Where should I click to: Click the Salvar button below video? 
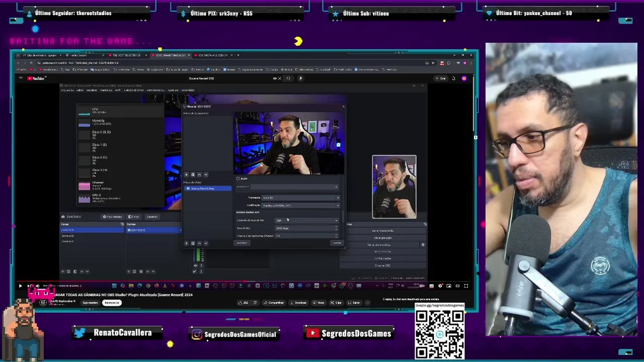pos(354,303)
